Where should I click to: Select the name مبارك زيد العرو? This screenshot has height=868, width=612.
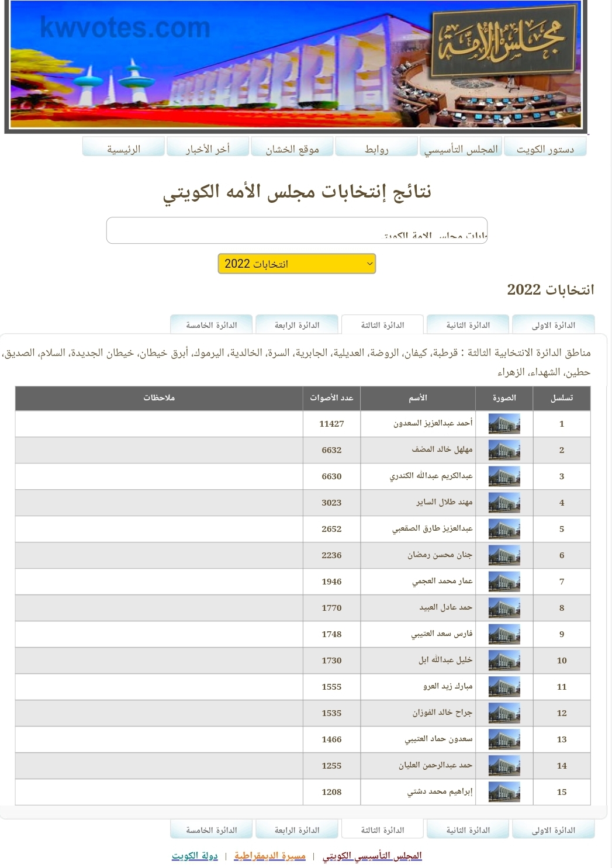click(448, 686)
